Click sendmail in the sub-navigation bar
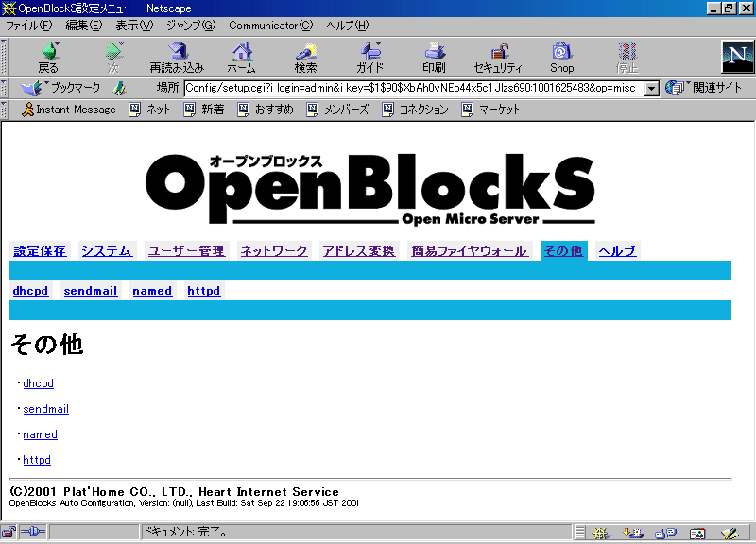The height and width of the screenshot is (544, 756). coord(91,291)
